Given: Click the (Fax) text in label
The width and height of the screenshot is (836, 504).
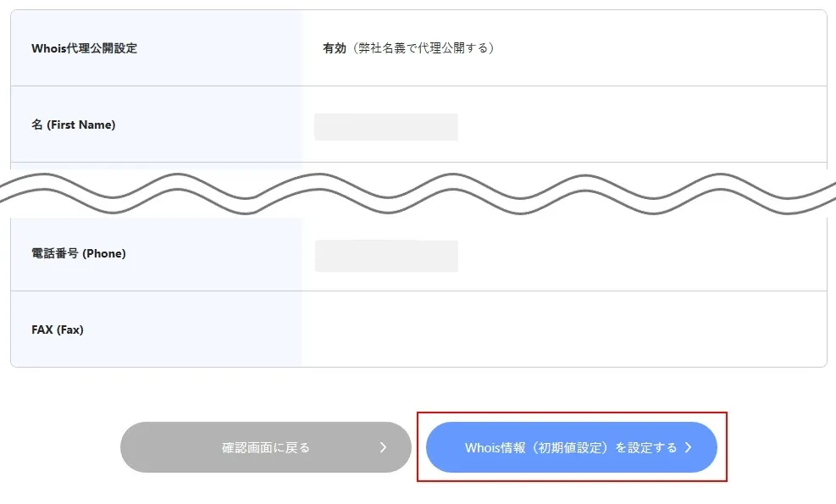Looking at the screenshot, I should [x=69, y=330].
